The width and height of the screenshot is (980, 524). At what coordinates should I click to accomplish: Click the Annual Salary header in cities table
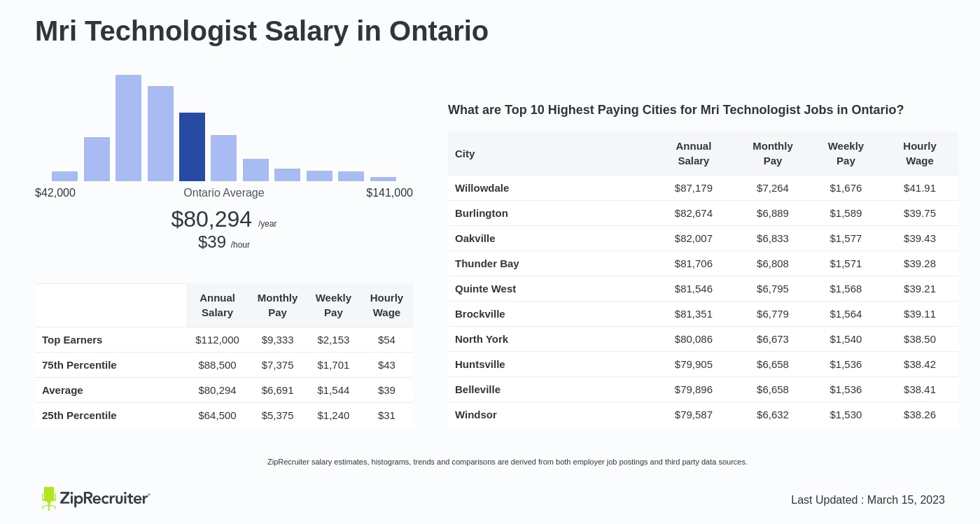694,153
